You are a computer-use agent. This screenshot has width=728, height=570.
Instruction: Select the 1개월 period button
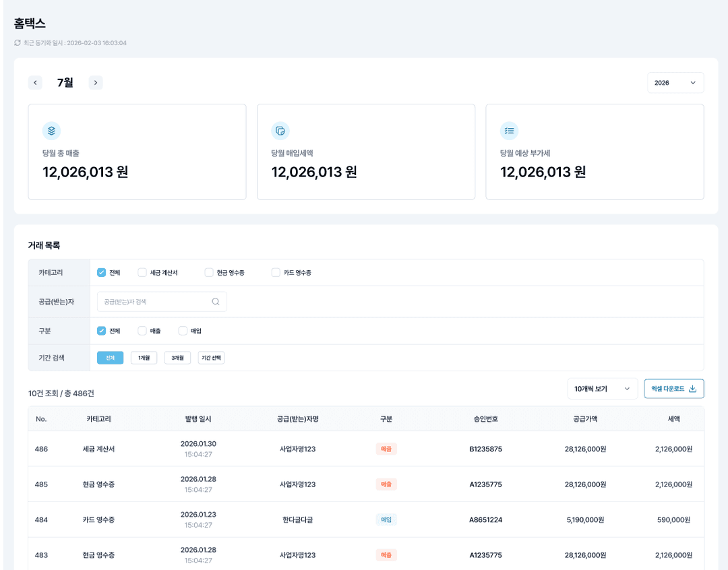[144, 358]
